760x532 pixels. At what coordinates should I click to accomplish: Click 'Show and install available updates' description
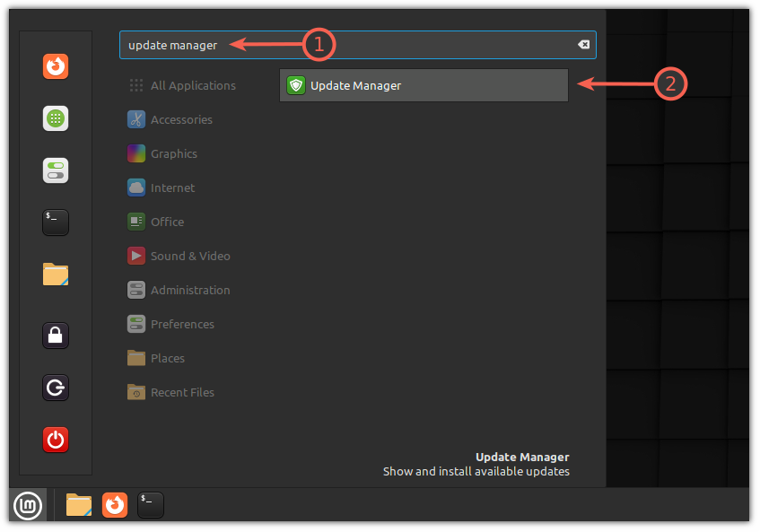click(476, 471)
